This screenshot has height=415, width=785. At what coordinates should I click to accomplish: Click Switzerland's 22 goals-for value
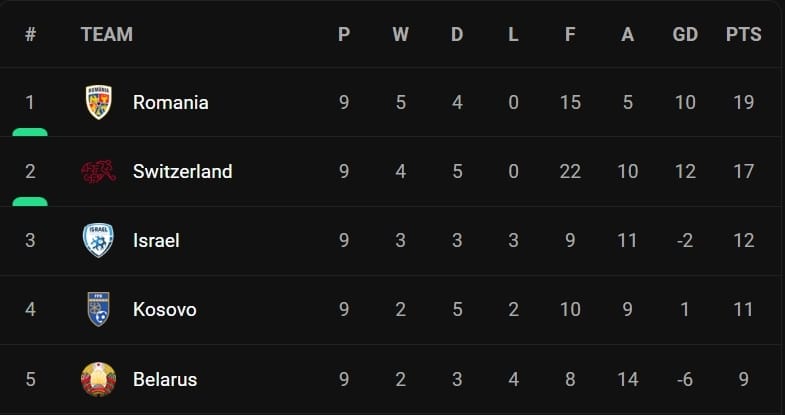570,171
